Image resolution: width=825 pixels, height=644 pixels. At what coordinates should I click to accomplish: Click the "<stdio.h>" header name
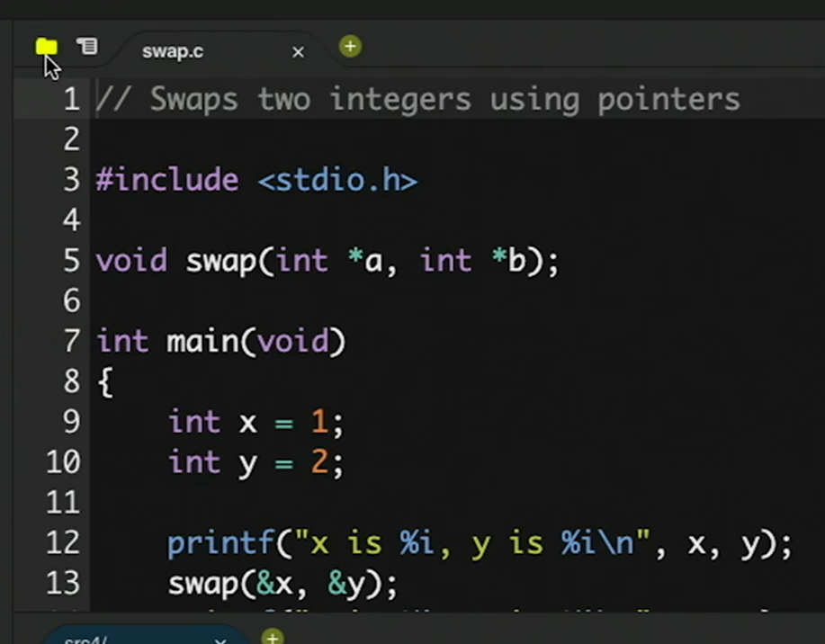(337, 180)
